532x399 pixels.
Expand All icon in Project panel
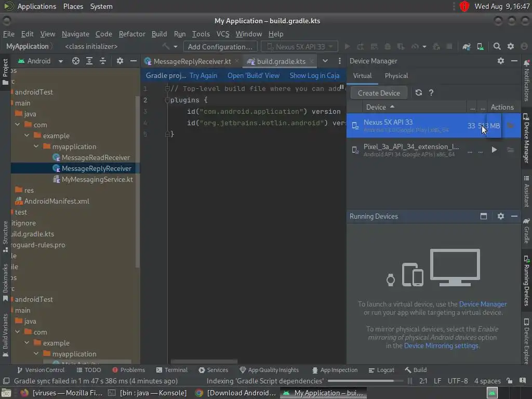coord(89,61)
